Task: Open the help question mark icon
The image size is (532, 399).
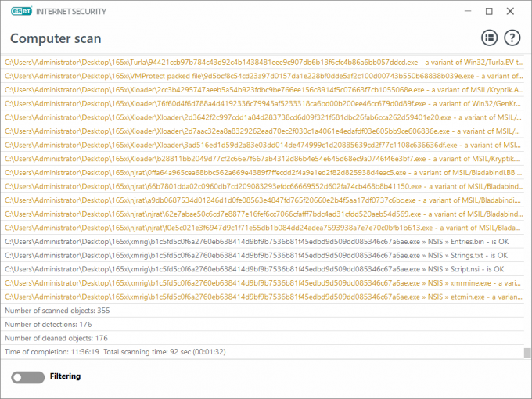Action: (512, 38)
